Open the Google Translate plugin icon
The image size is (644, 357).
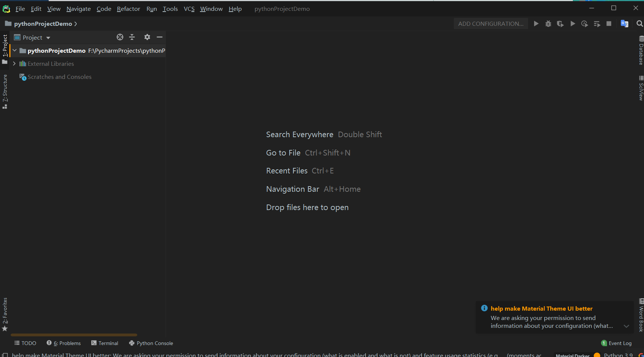pyautogui.click(x=624, y=24)
